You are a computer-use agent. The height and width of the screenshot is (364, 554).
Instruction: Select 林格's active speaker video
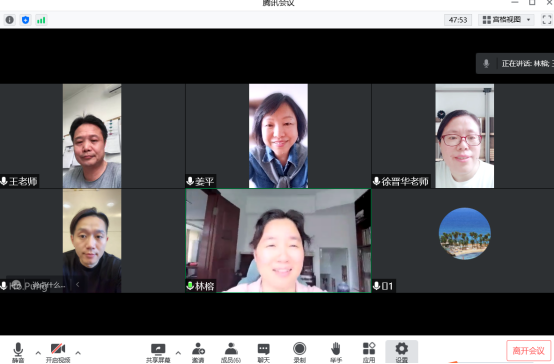[x=278, y=241]
